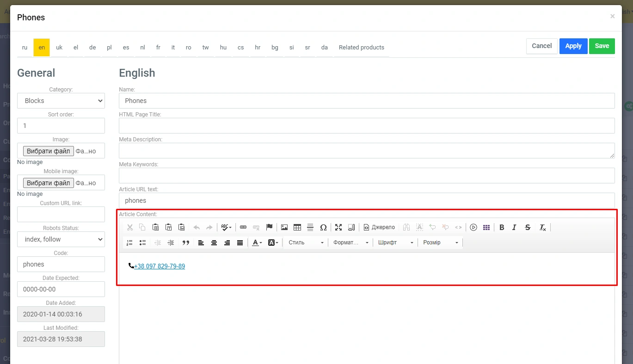Click the insert link icon
Screen dimensions: 633x364
click(x=243, y=227)
